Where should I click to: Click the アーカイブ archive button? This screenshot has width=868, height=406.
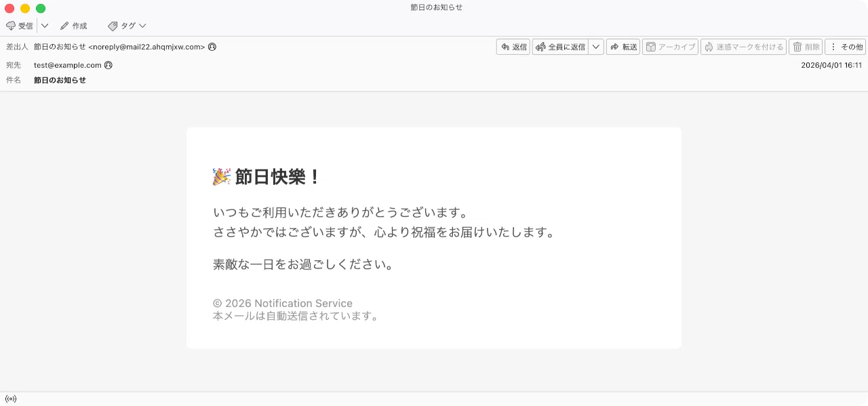[671, 47]
